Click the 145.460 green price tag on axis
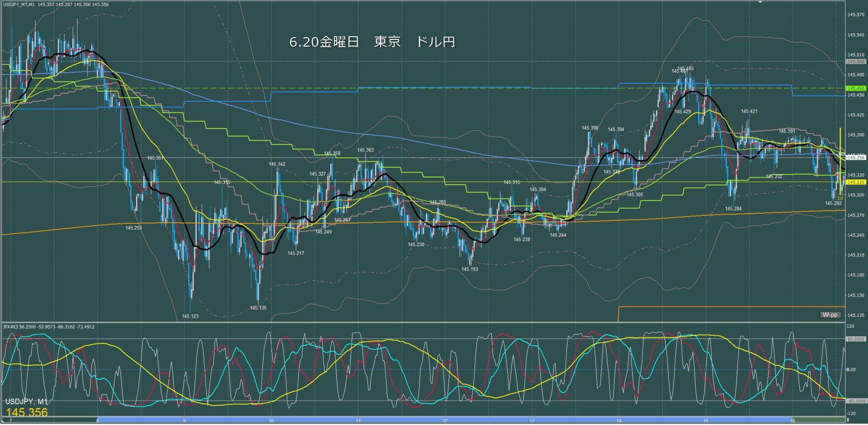Viewport: 868px width, 425px height. tap(856, 88)
